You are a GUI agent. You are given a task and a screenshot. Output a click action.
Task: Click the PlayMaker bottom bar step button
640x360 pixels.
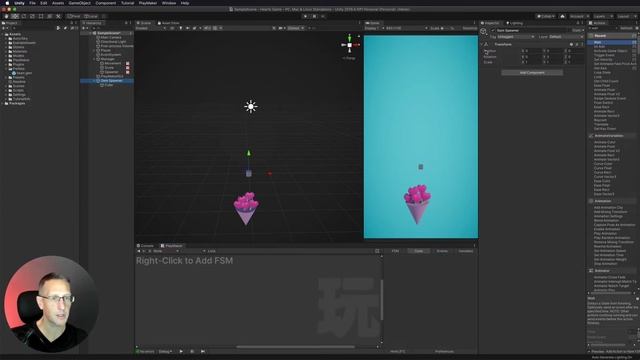click(203, 351)
